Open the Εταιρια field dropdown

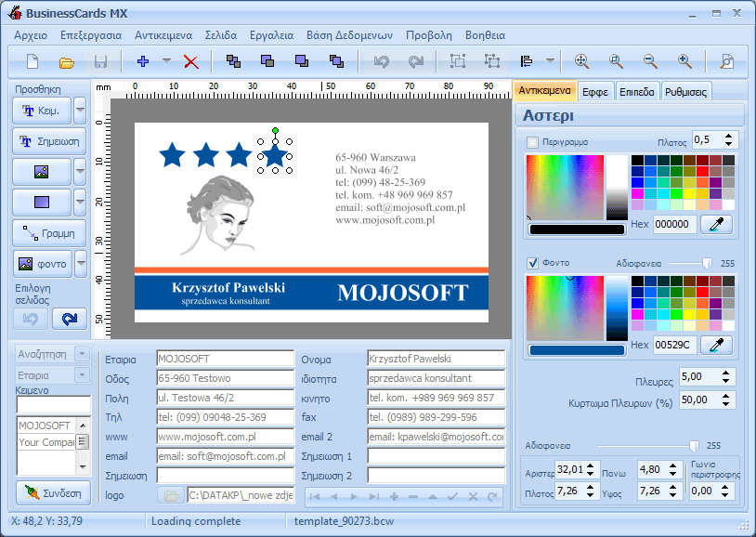click(82, 375)
